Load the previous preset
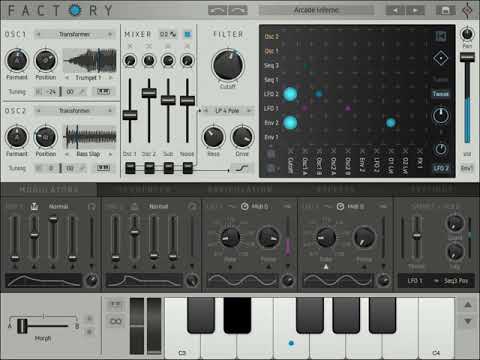Viewport: 480px width, 360px height. [395, 10]
